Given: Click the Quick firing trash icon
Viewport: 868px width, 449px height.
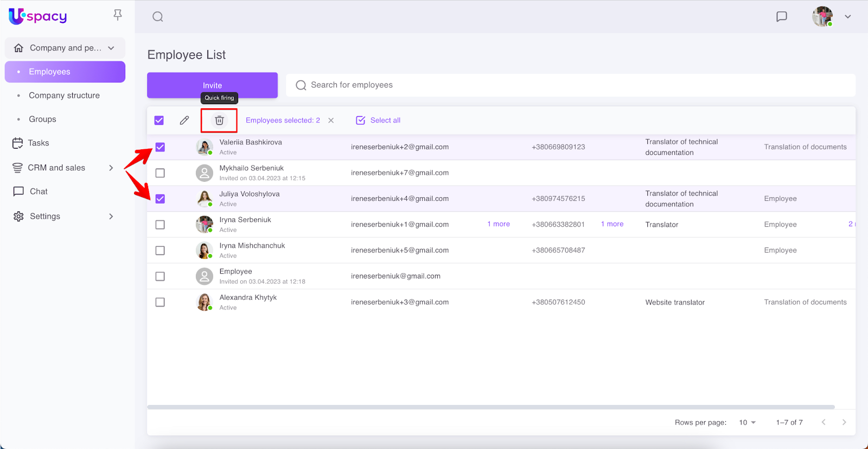Looking at the screenshot, I should 219,121.
